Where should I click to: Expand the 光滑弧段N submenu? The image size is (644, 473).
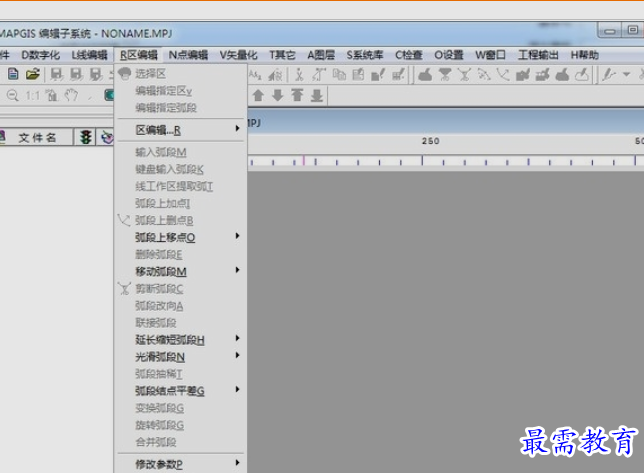coord(181,357)
